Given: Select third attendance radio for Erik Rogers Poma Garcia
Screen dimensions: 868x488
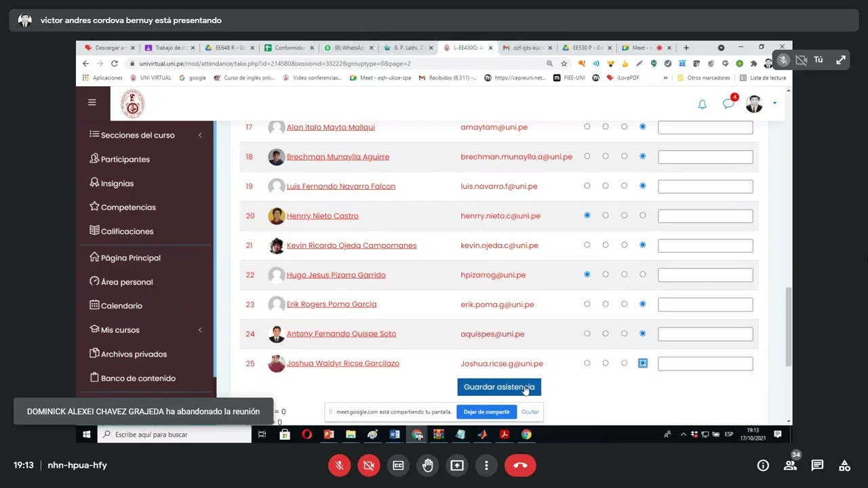Looking at the screenshot, I should point(625,304).
